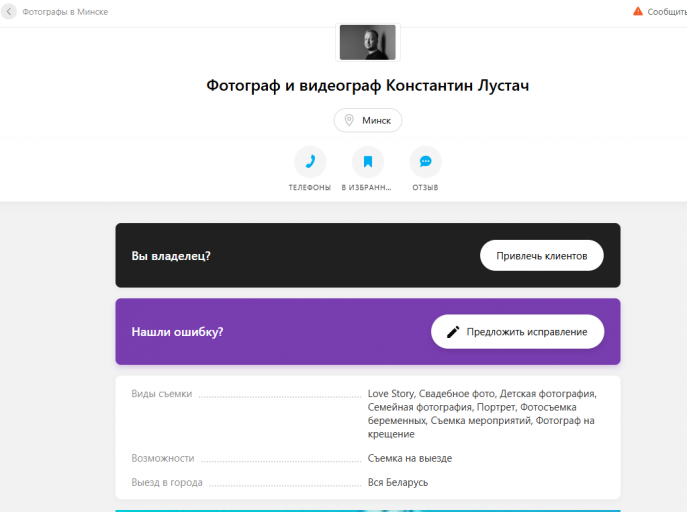This screenshot has width=687, height=512.
Task: Click the Выезд в города label
Action: [167, 482]
